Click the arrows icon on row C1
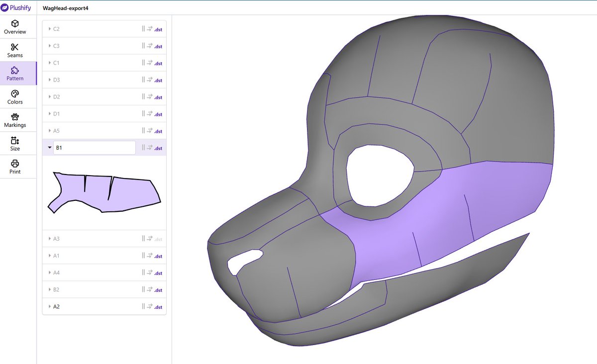597x364 pixels. tap(149, 63)
